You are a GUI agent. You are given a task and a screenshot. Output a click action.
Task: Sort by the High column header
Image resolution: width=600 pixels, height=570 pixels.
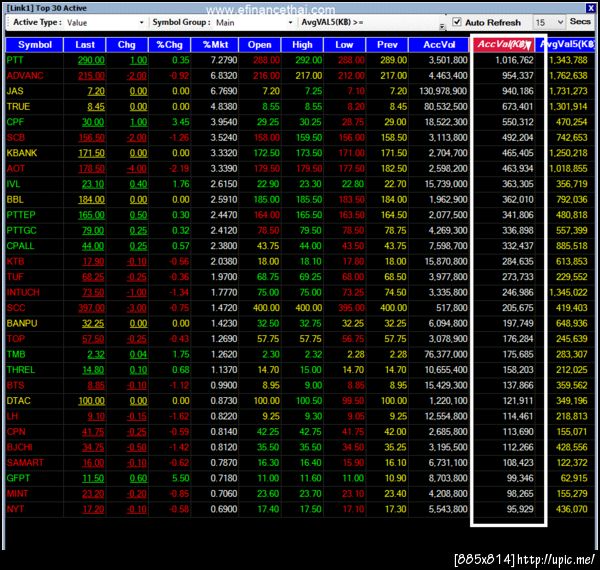(302, 45)
